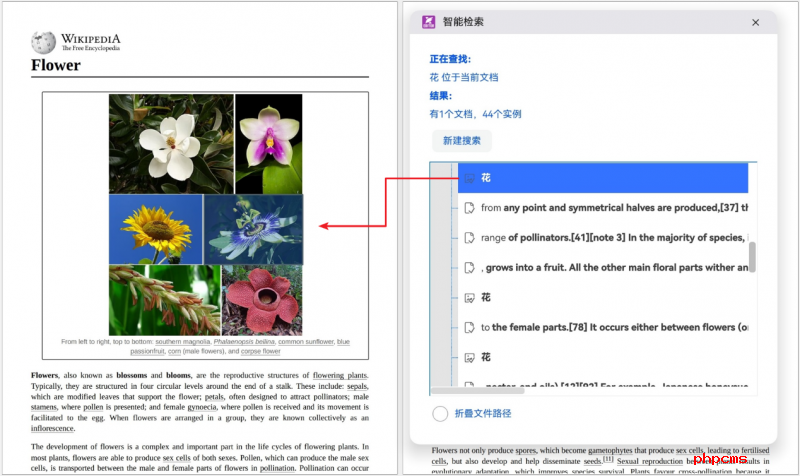
Task: Select 'to the female parts' search result
Action: click(x=613, y=327)
